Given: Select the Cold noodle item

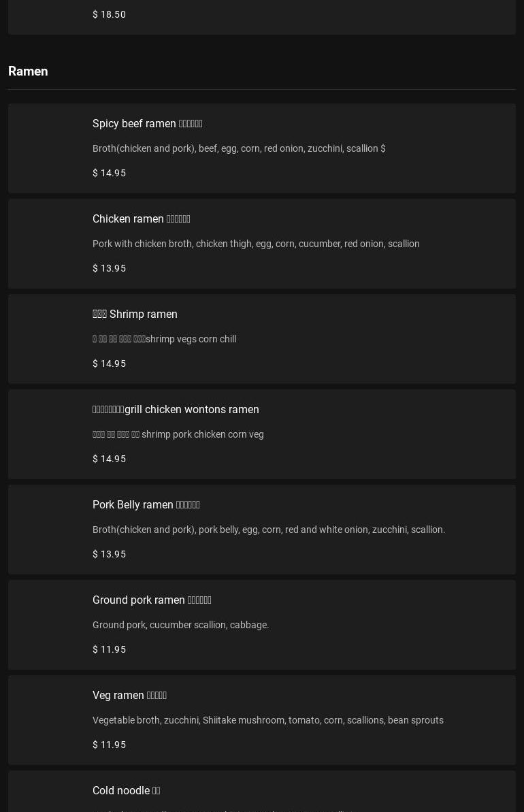Looking at the screenshot, I should [x=126, y=791].
